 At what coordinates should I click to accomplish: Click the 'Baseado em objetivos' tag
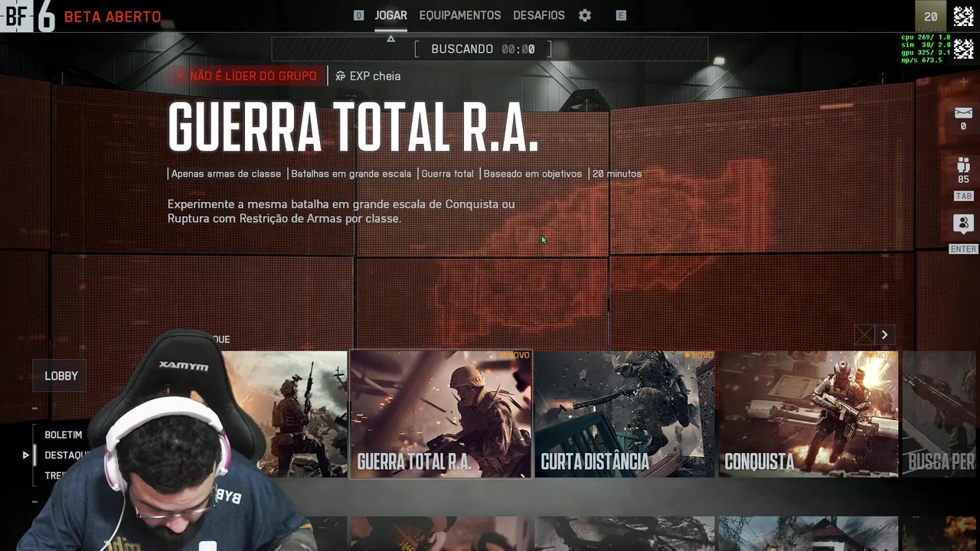[x=533, y=174]
